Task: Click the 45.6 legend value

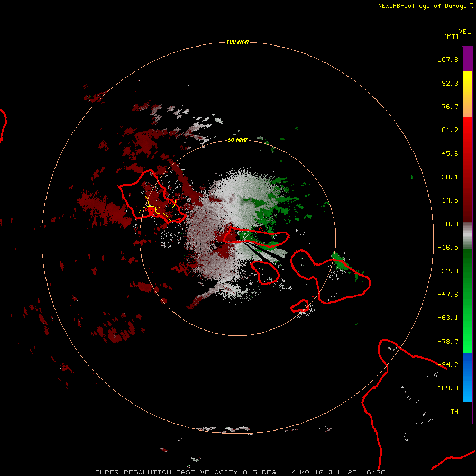Action: point(450,153)
